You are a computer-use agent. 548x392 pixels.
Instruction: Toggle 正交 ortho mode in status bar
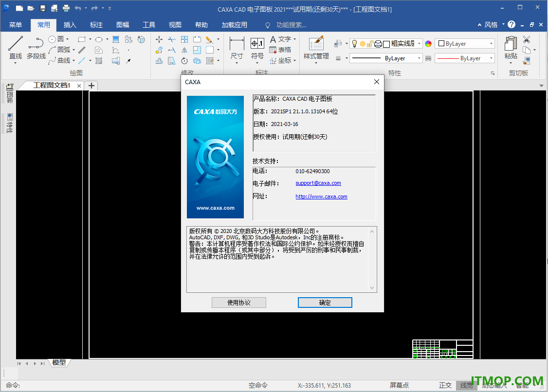point(445,385)
